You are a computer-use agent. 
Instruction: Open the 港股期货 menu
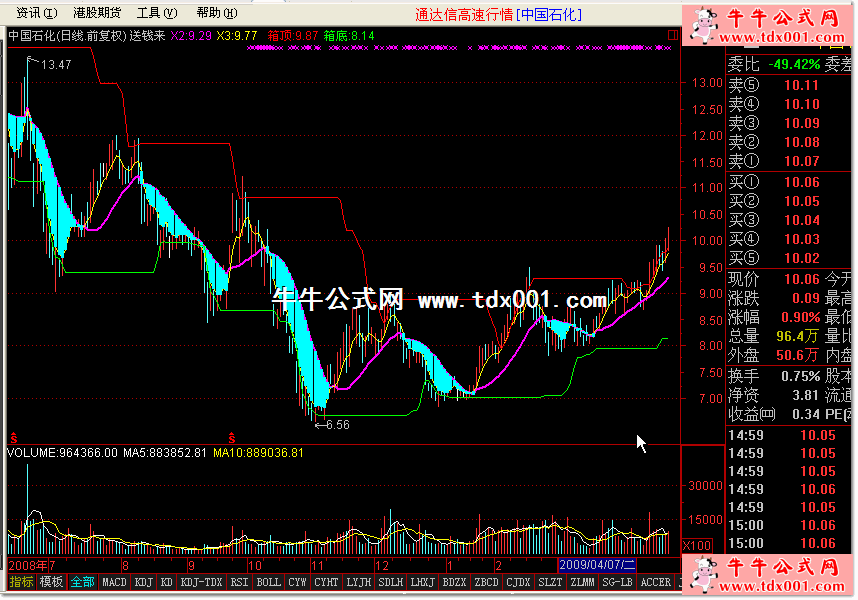pos(97,13)
